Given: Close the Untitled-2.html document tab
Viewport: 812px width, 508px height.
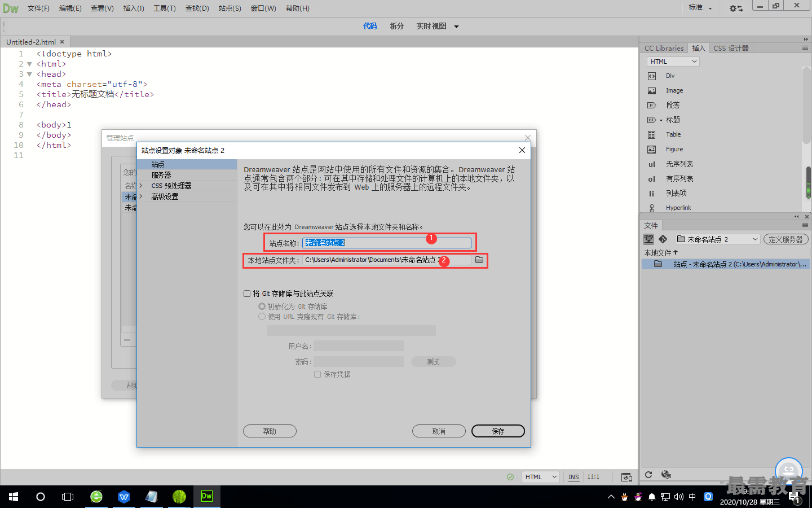Looking at the screenshot, I should coord(62,42).
